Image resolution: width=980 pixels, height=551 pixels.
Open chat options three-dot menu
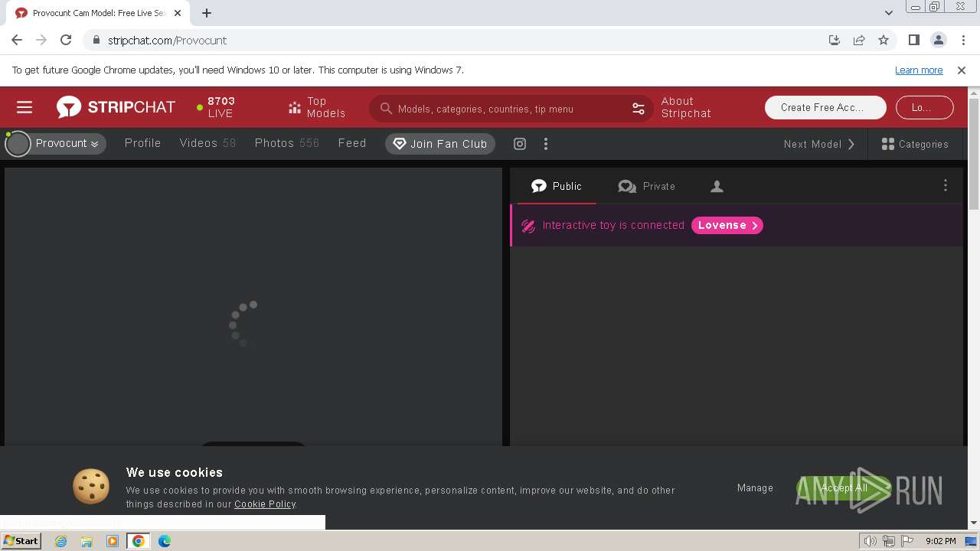pos(945,185)
